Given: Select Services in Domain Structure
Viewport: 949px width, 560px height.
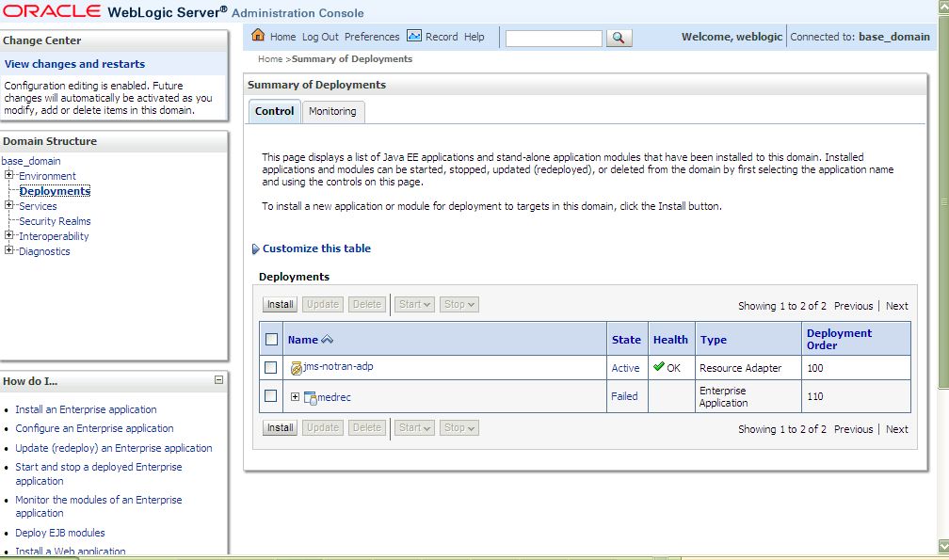Looking at the screenshot, I should [x=38, y=206].
